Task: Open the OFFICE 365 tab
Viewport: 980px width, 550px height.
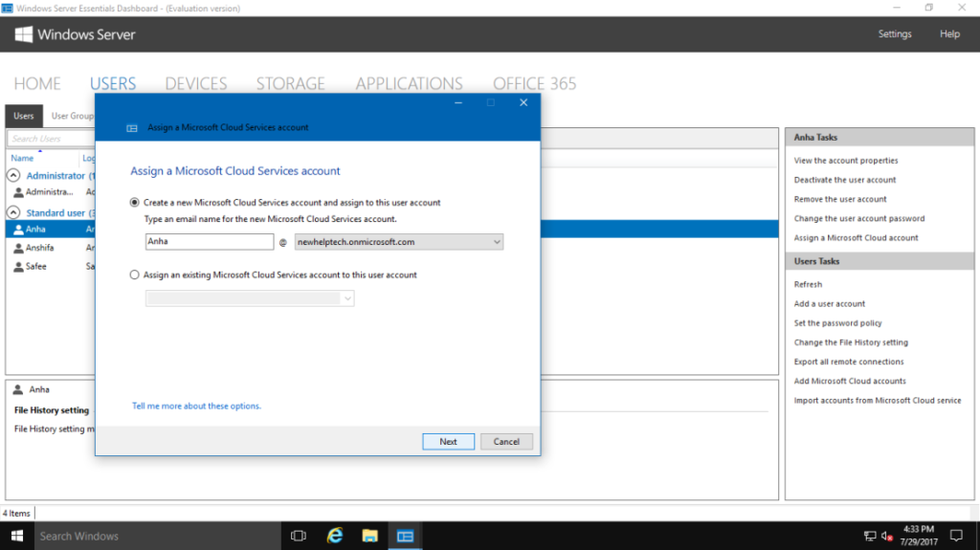Action: pyautogui.click(x=534, y=84)
